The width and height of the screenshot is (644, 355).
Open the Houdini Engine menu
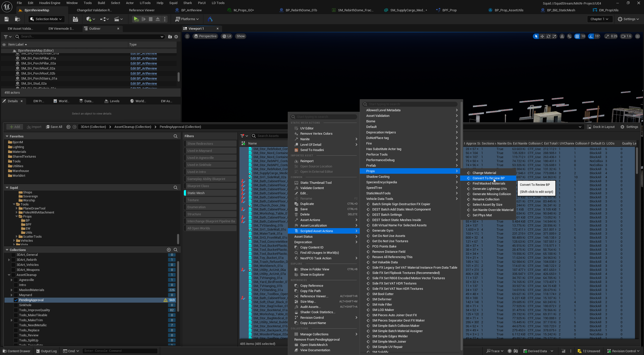coord(50,3)
